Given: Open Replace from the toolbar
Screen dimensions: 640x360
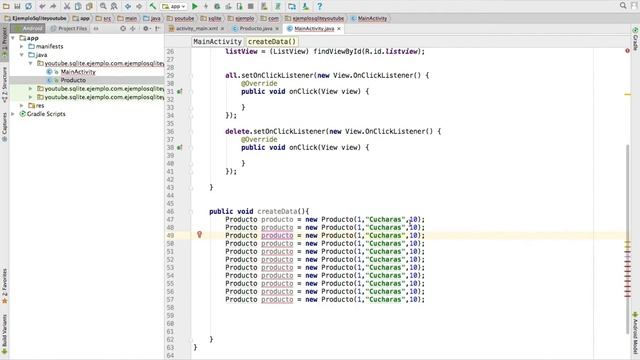Looking at the screenshot, I should pyautogui.click(x=114, y=6).
